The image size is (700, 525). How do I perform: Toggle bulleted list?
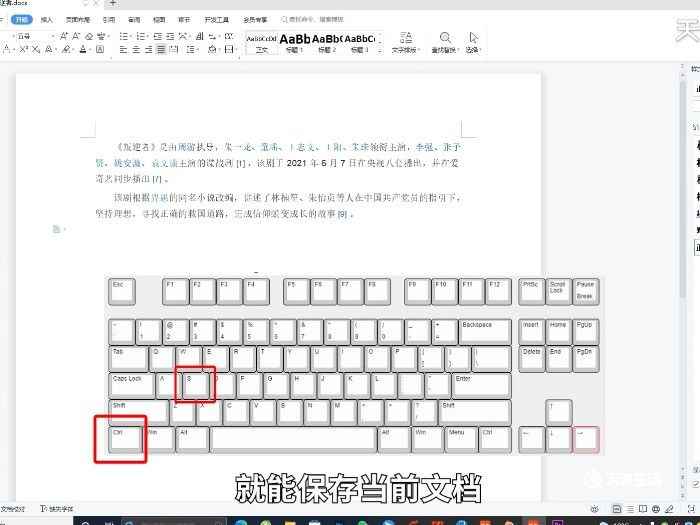click(x=124, y=36)
